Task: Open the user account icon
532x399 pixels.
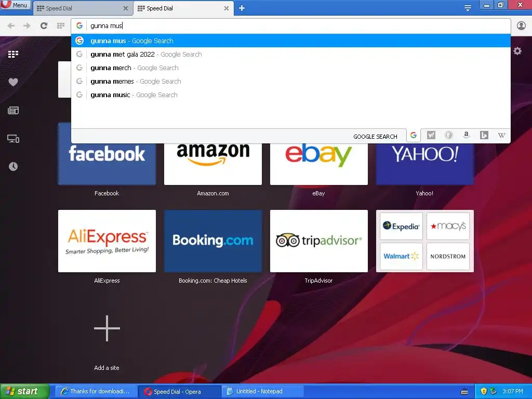Action: pyautogui.click(x=521, y=26)
